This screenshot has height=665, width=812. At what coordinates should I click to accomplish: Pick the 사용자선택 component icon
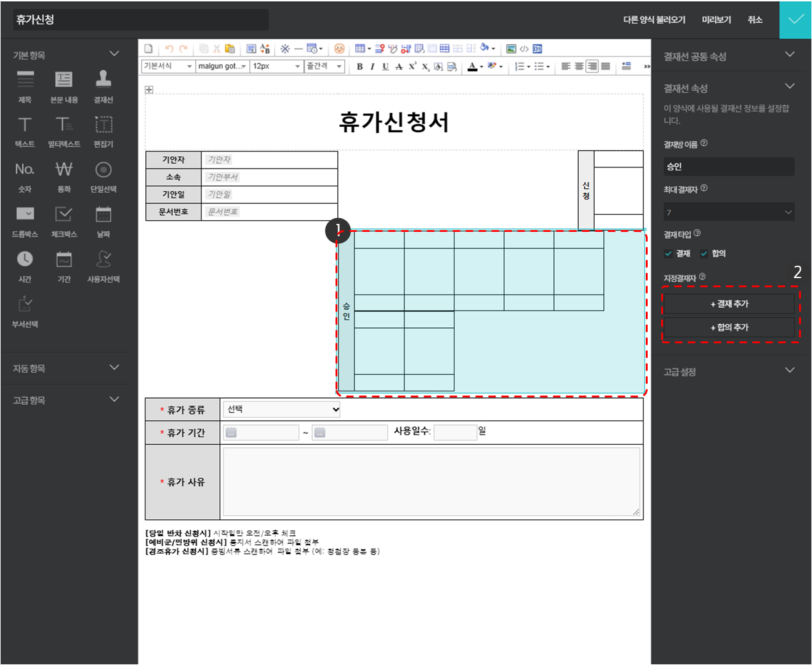click(103, 260)
